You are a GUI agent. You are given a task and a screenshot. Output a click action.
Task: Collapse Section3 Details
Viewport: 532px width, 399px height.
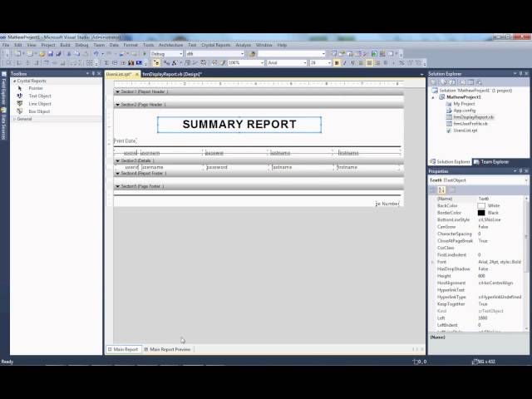pos(117,160)
